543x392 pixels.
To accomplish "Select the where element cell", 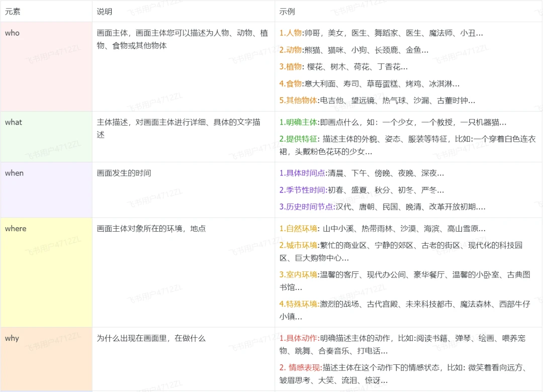I will pyautogui.click(x=46, y=272).
